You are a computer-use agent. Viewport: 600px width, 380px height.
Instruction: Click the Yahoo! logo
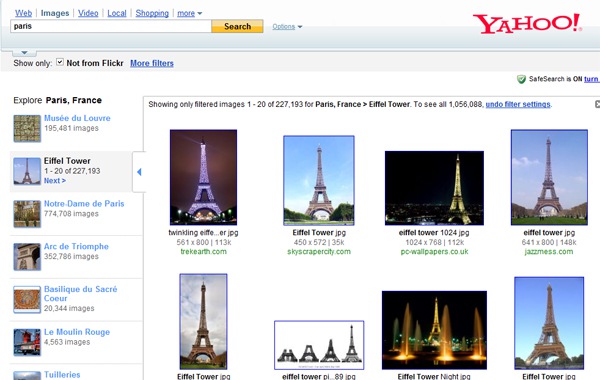527,24
